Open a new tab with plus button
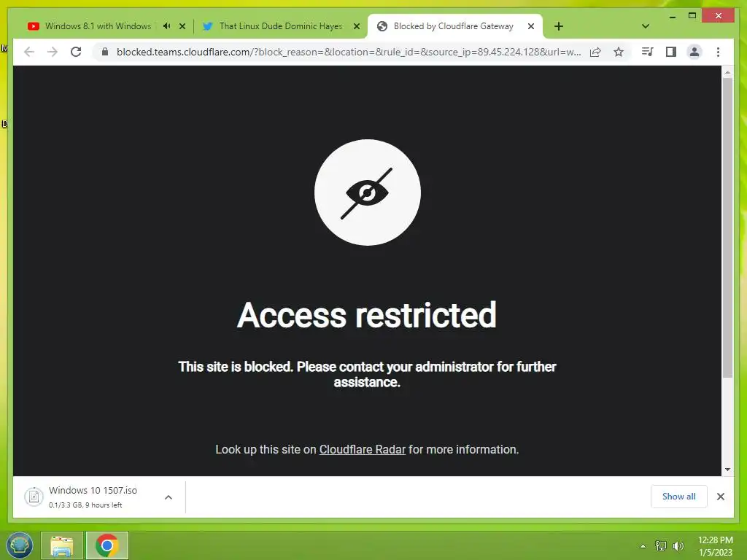The image size is (747, 560). [559, 26]
